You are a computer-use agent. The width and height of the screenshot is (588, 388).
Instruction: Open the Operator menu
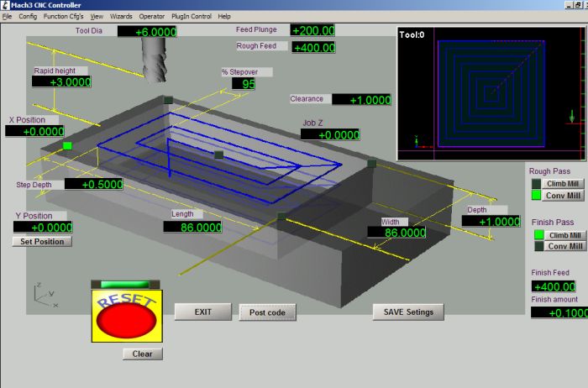click(152, 17)
